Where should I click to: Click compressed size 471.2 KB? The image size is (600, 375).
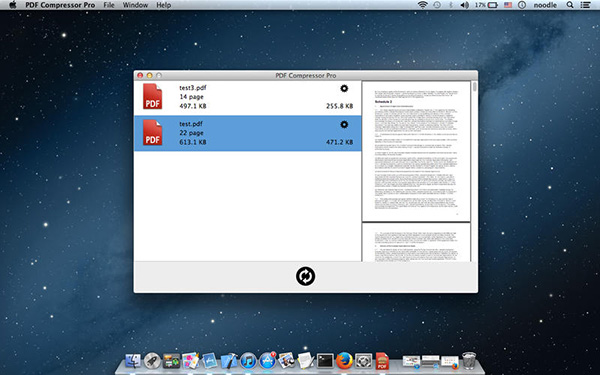pyautogui.click(x=339, y=142)
